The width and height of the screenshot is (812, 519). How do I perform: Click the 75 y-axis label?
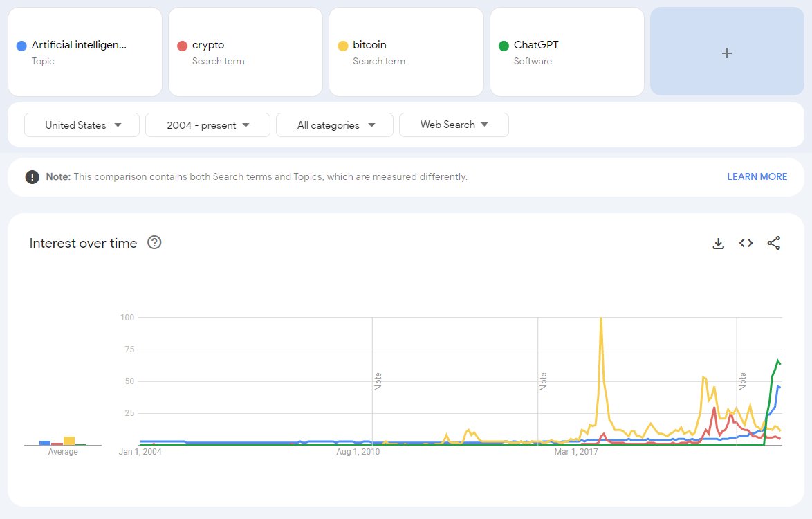[x=129, y=349]
